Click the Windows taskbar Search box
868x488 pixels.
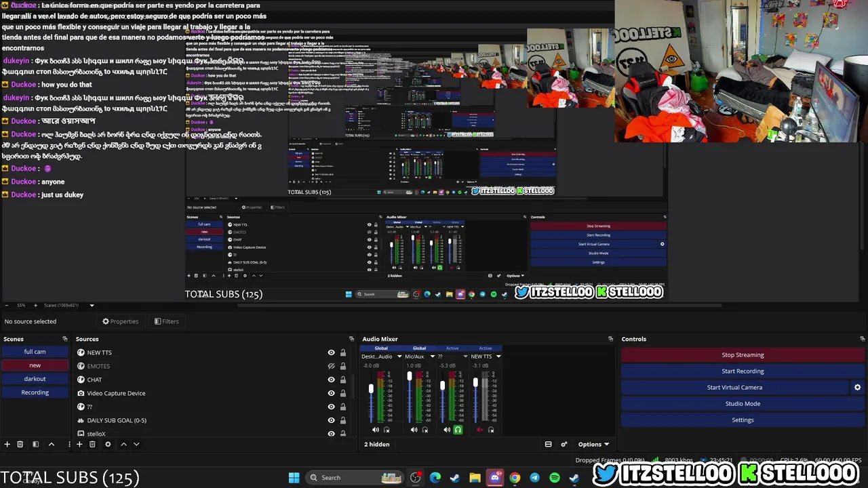pyautogui.click(x=353, y=478)
